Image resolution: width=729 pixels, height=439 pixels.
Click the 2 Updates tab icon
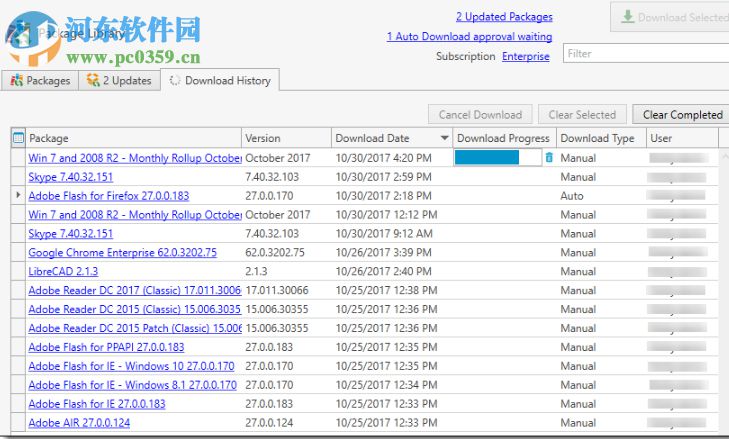point(93,80)
